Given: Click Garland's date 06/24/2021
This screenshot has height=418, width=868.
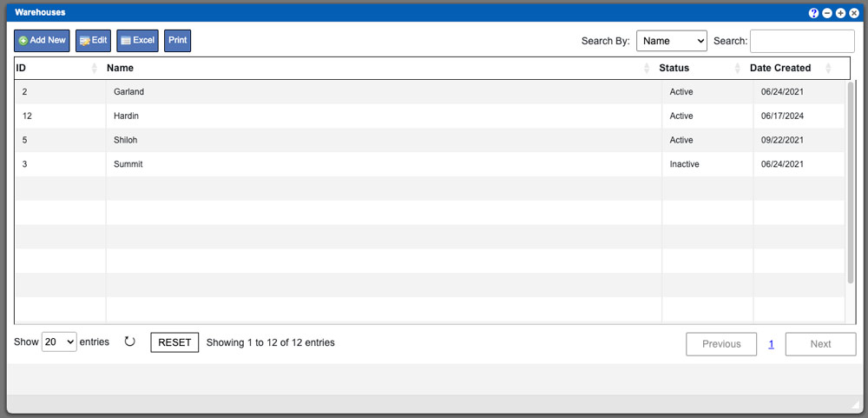Looking at the screenshot, I should 782,92.
